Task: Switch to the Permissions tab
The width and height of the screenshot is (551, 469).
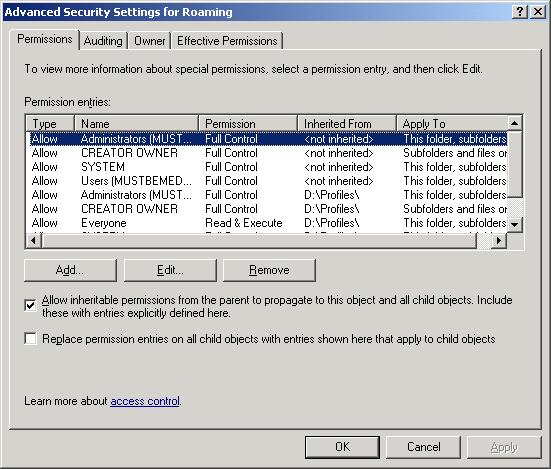Action: point(45,39)
